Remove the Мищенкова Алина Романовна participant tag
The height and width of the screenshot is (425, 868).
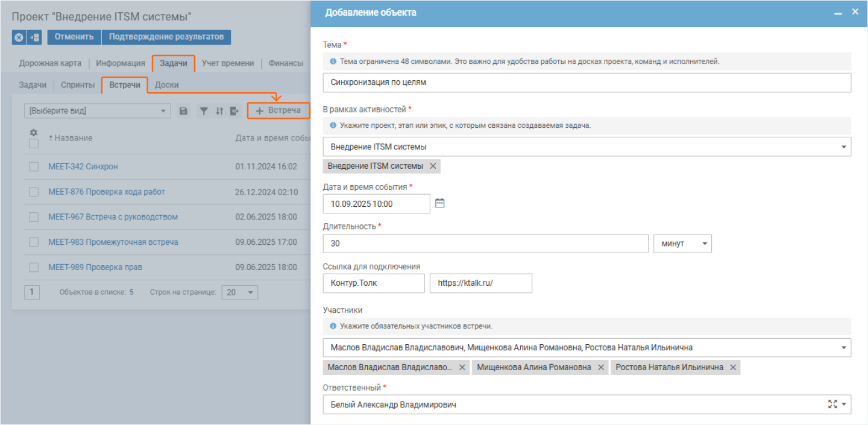point(601,367)
